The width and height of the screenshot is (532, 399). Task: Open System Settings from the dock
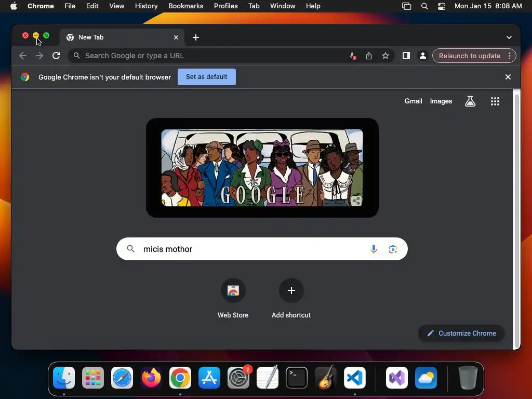[x=238, y=377]
